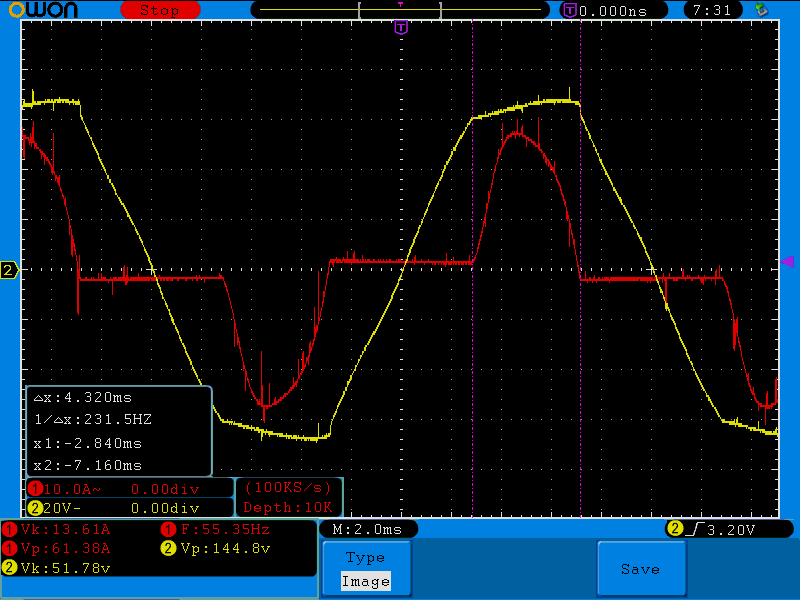
Task: Click the channel 2 ground level marker
Action: [9, 270]
